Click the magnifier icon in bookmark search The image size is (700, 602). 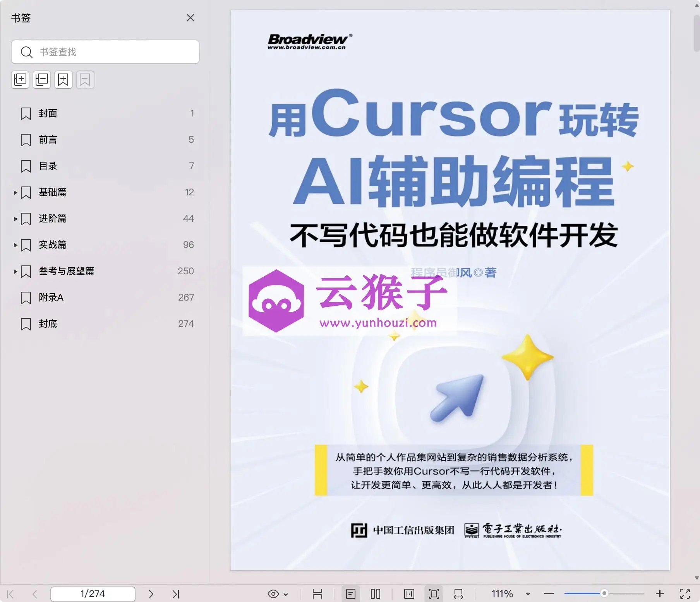26,52
